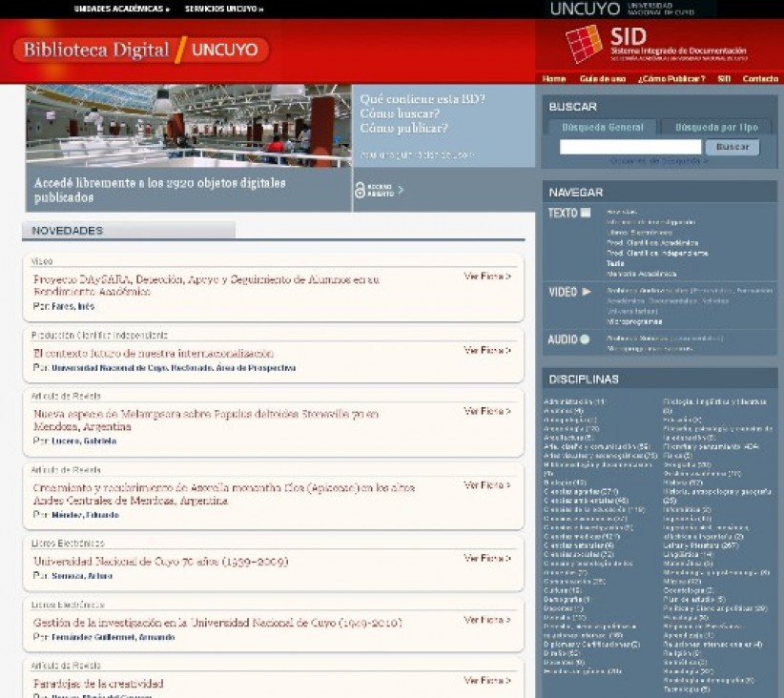Click the Biblioteca Digital UNCUYO logo
The height and width of the screenshot is (698, 784).
[x=140, y=50]
